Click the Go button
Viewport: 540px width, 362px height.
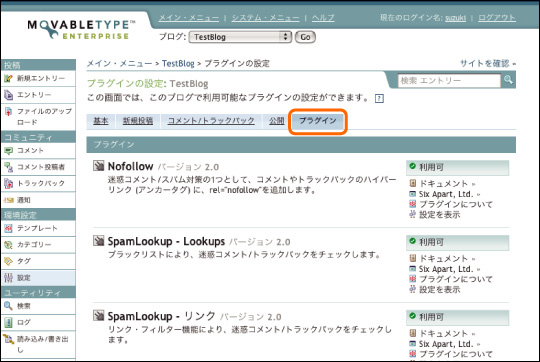pyautogui.click(x=305, y=37)
